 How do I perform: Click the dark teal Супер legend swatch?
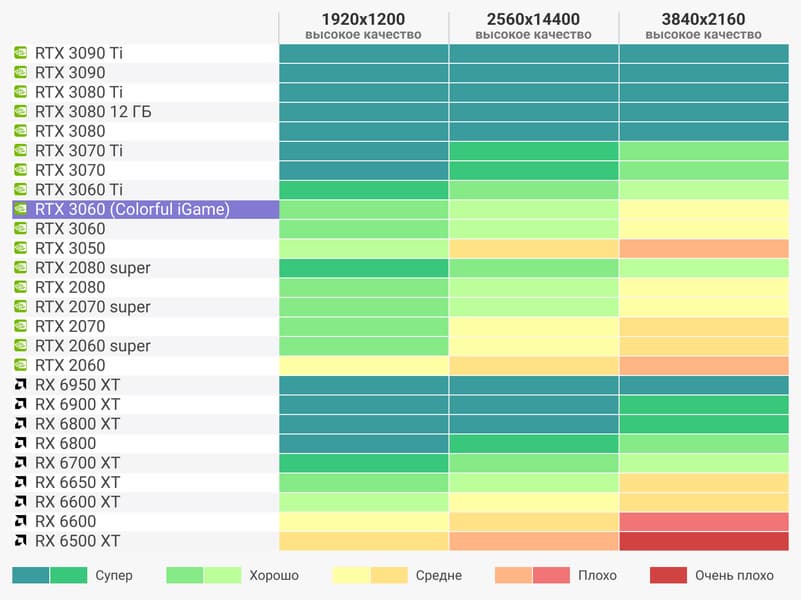pos(31,575)
